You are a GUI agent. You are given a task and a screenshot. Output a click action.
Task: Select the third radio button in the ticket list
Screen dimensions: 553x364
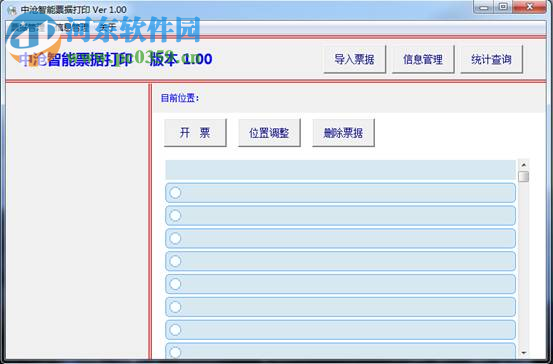(x=175, y=238)
